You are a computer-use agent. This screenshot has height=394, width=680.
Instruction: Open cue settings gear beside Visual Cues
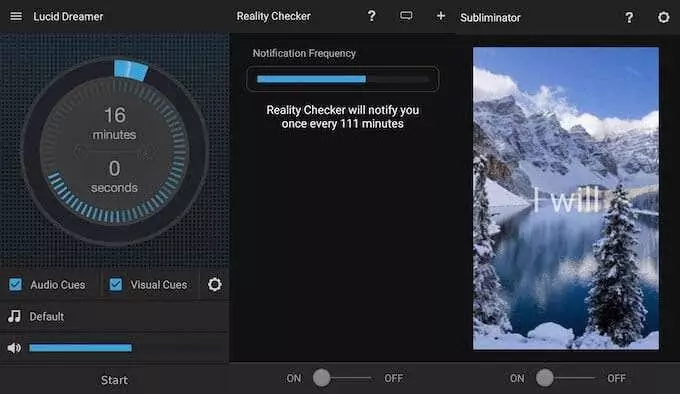point(215,284)
